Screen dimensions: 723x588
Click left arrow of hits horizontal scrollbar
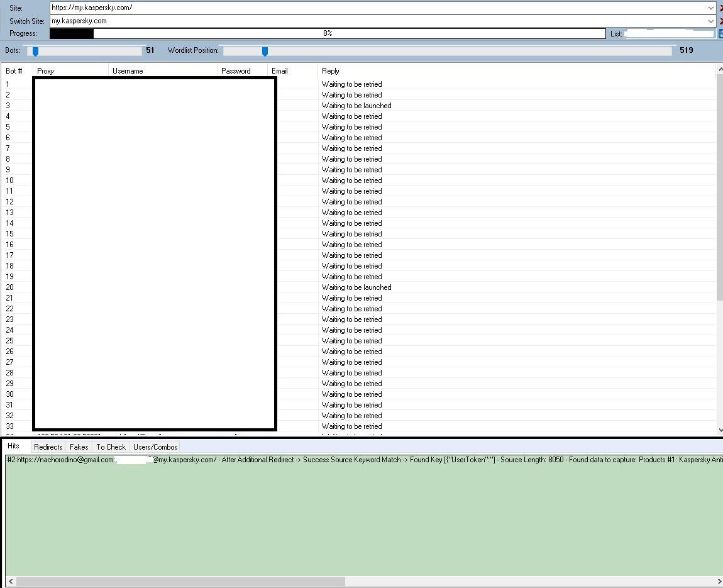[x=10, y=581]
